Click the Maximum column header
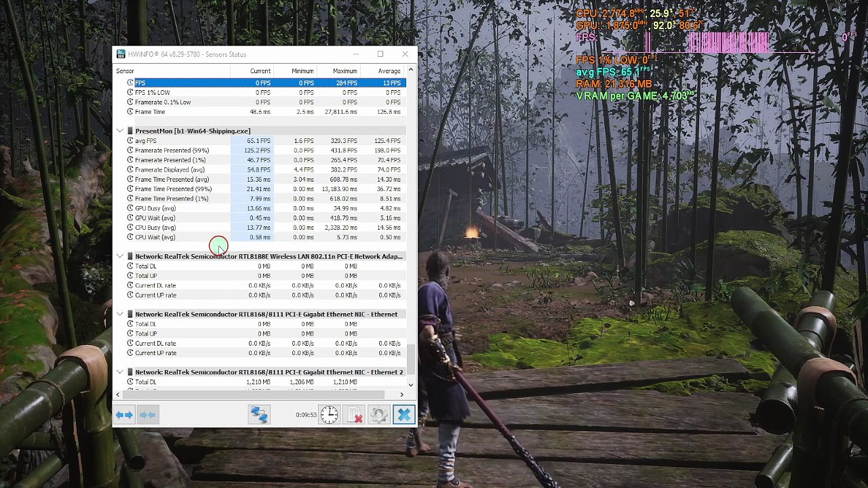Image resolution: width=868 pixels, height=488 pixels. point(338,71)
